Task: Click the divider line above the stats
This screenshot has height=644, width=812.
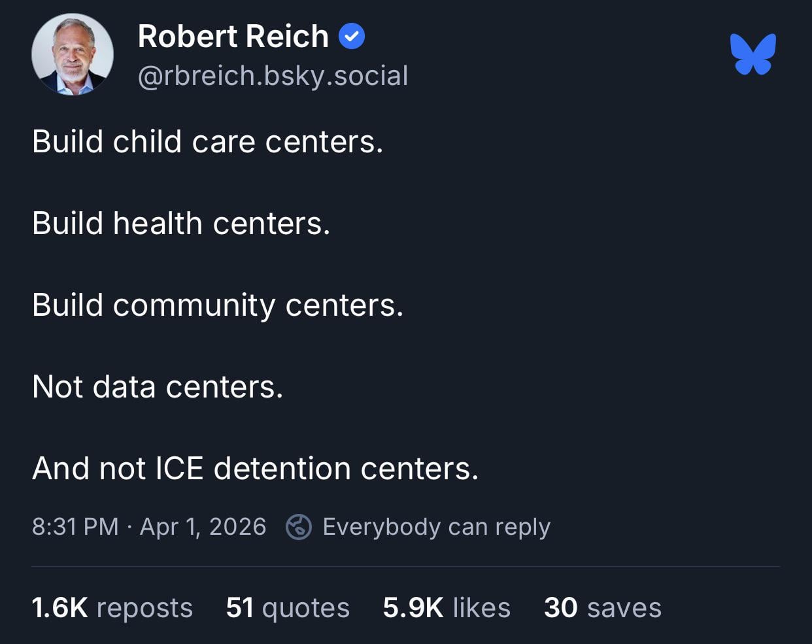Action: (405, 566)
